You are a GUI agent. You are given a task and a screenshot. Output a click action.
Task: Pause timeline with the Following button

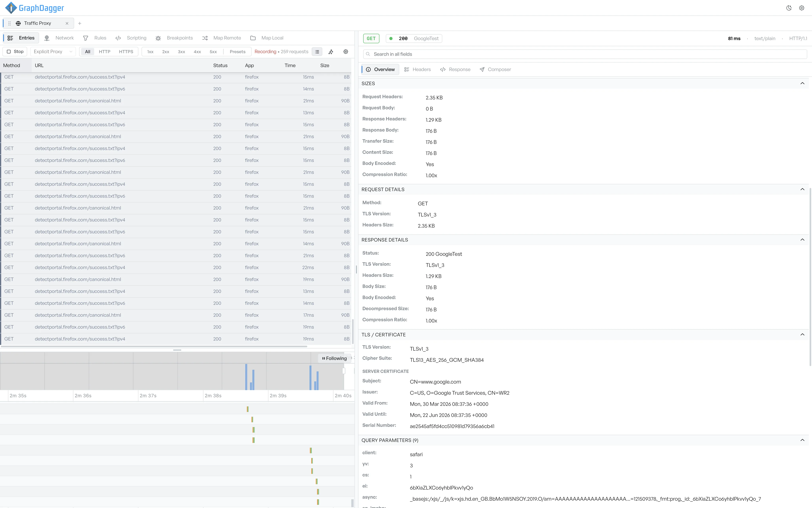(334, 358)
